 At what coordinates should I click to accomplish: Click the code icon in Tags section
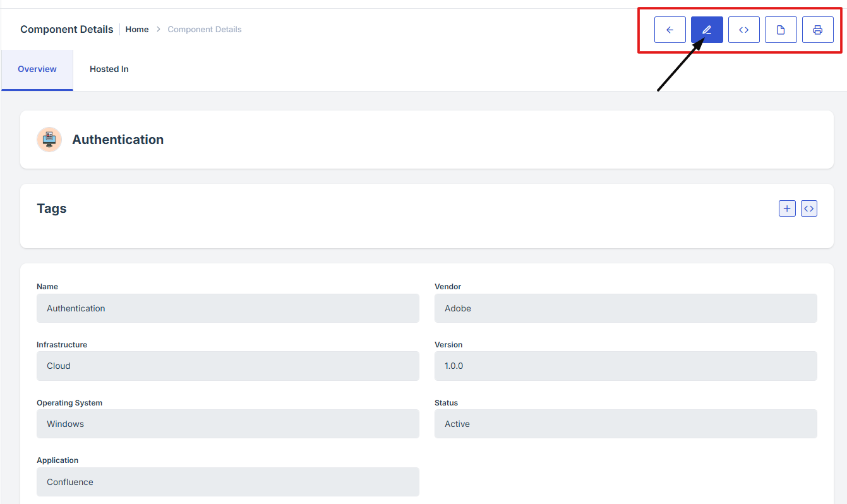[808, 208]
